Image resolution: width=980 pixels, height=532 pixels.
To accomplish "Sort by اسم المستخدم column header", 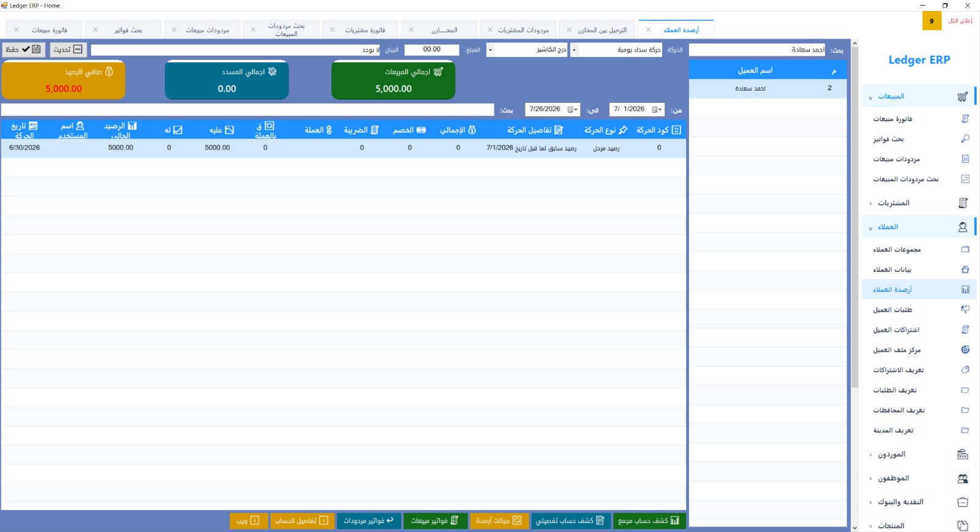I will tap(72, 130).
